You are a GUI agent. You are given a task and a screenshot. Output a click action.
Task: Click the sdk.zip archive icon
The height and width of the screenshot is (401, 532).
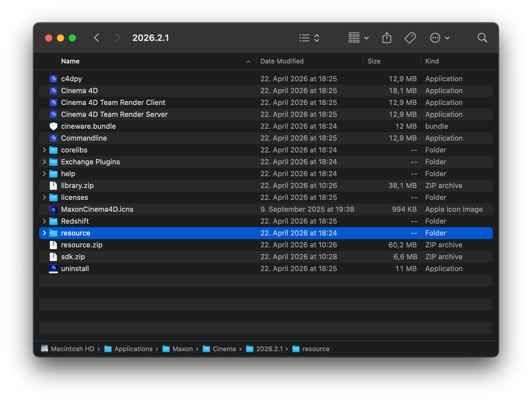tap(53, 257)
